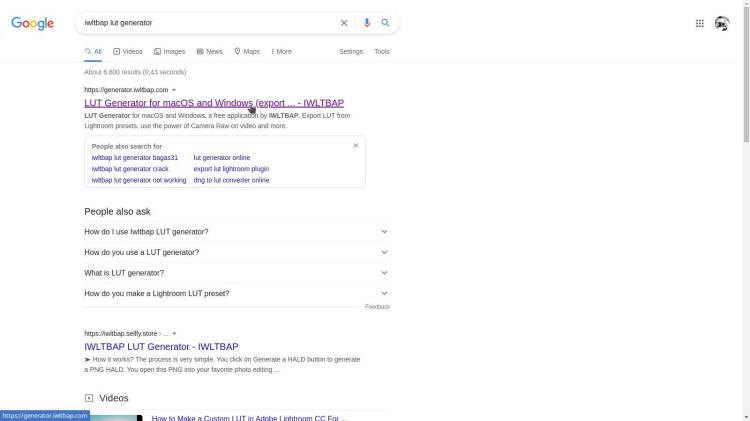The image size is (750, 421).
Task: Expand What is LUT generator? question
Action: click(x=237, y=273)
